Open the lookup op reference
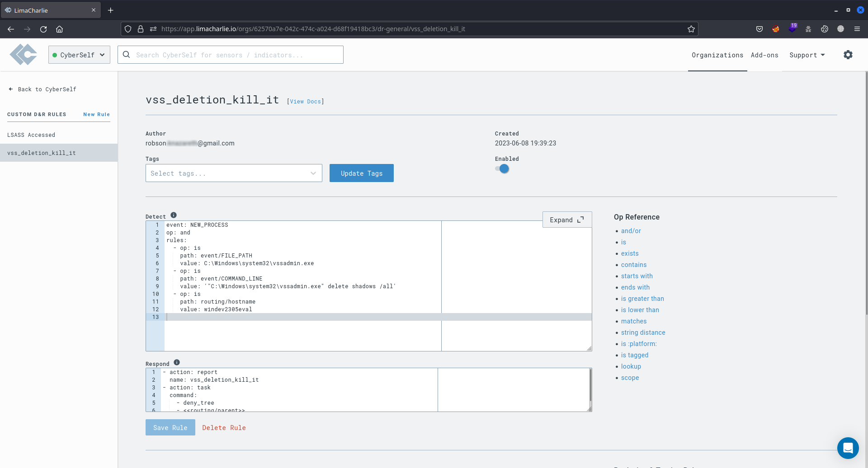Viewport: 868px width, 468px height. tap(631, 366)
